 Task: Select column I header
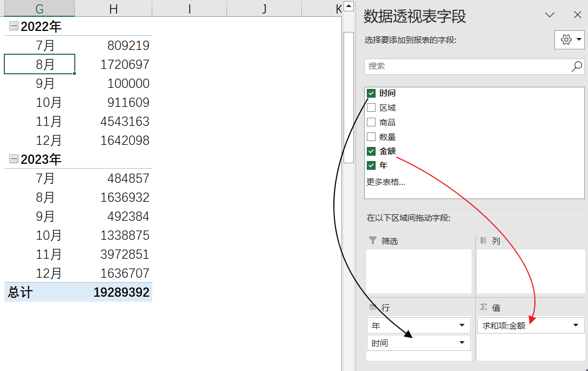point(189,8)
